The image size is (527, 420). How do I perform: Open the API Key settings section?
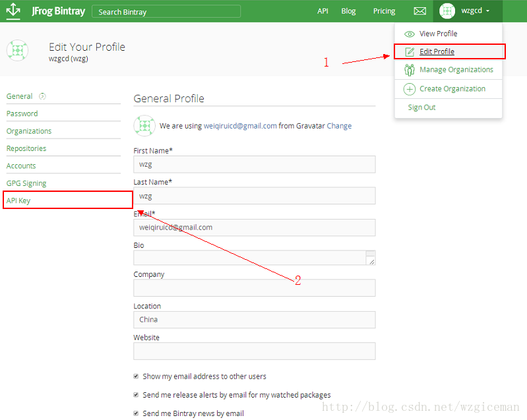(18, 200)
